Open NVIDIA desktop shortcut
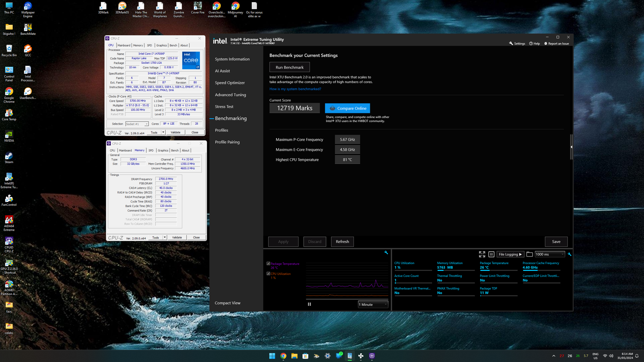Image resolution: width=644 pixels, height=362 pixels. [x=9, y=136]
